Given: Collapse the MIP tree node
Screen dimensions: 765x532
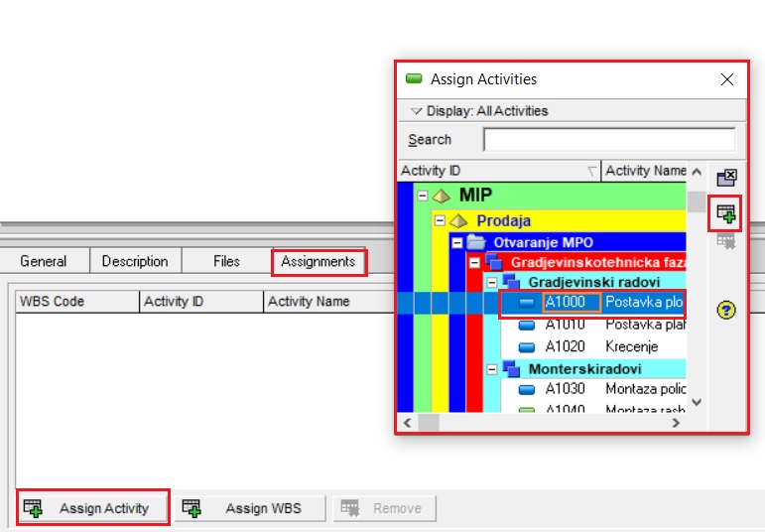Looking at the screenshot, I should pos(423,196).
